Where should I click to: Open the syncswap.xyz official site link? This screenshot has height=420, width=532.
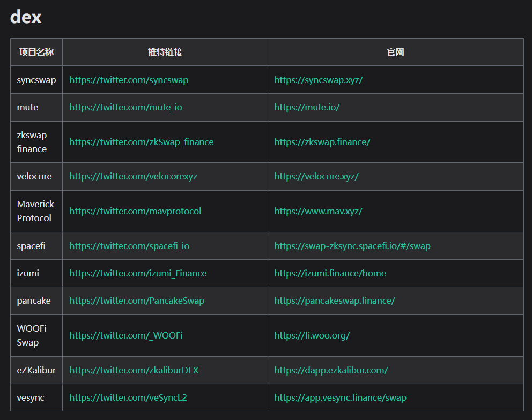click(x=318, y=80)
